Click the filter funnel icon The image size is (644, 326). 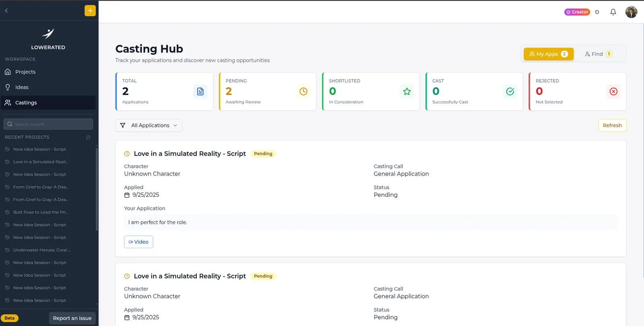(123, 125)
